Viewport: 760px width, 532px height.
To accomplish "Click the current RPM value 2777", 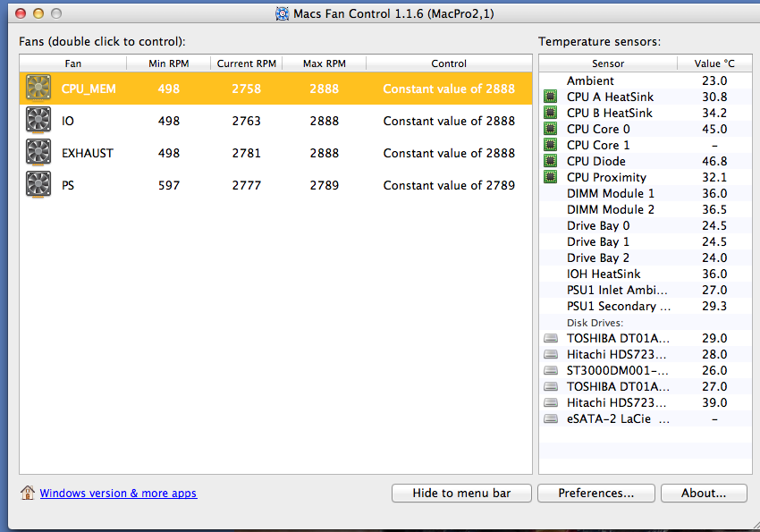I will pyautogui.click(x=246, y=185).
